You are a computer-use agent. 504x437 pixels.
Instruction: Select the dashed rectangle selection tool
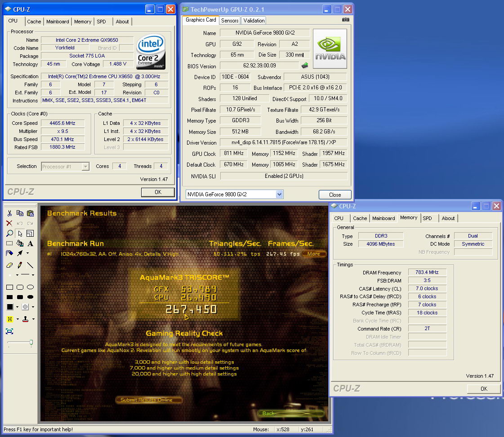[x=9, y=243]
